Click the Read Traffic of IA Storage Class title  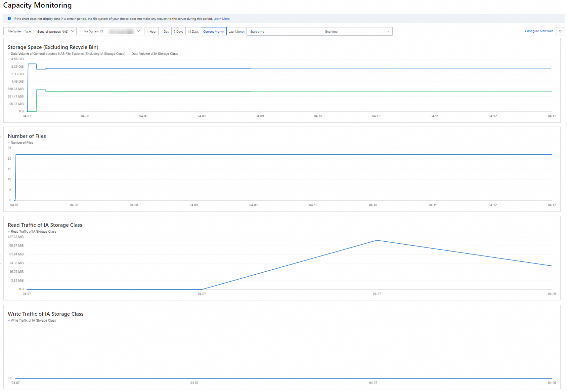coord(45,225)
